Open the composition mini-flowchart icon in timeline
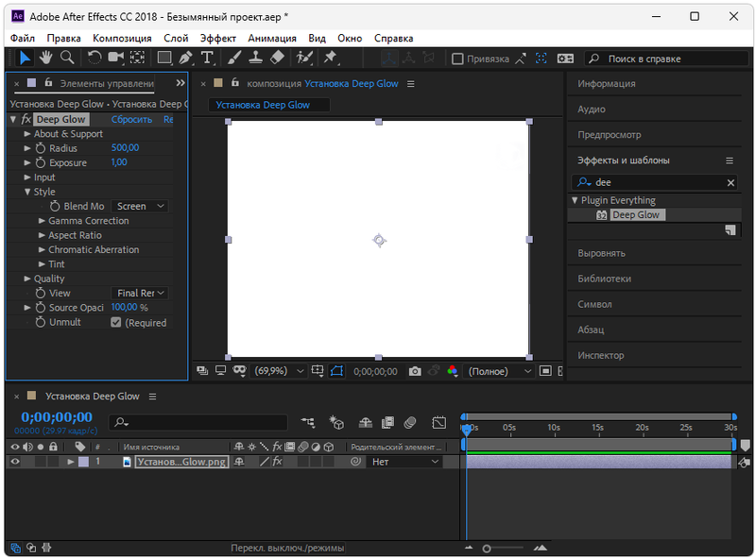The height and width of the screenshot is (558, 756). click(308, 423)
